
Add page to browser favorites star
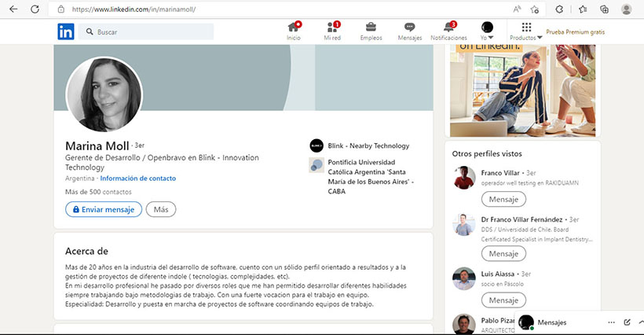(534, 9)
